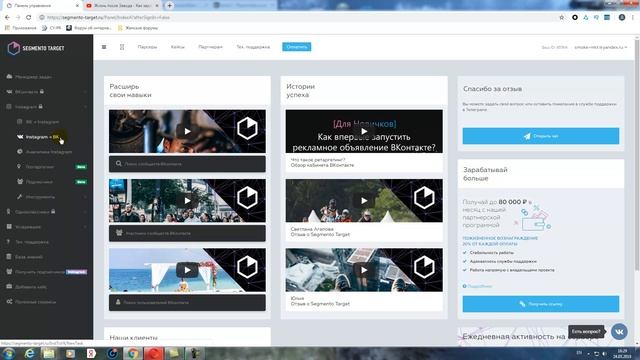The height and width of the screenshot is (360, 640).
Task: Click the Открыть чат Telegram button
Action: pyautogui.click(x=540, y=136)
